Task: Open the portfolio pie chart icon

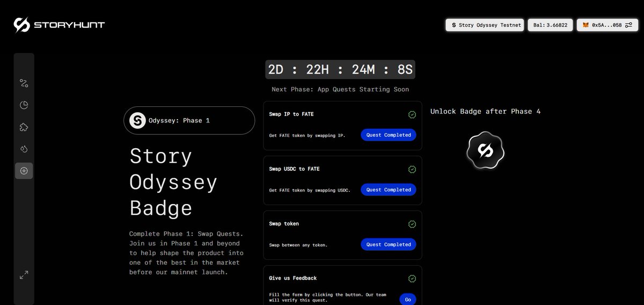Action: (x=24, y=105)
